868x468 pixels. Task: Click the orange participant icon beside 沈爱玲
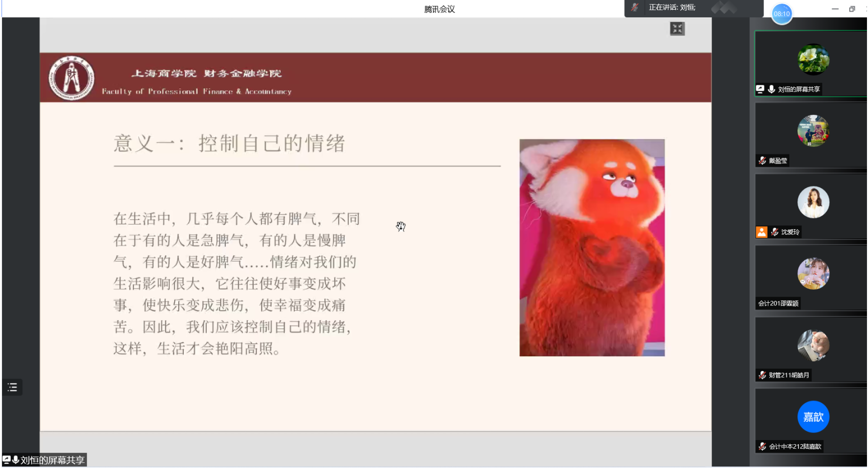tap(761, 232)
